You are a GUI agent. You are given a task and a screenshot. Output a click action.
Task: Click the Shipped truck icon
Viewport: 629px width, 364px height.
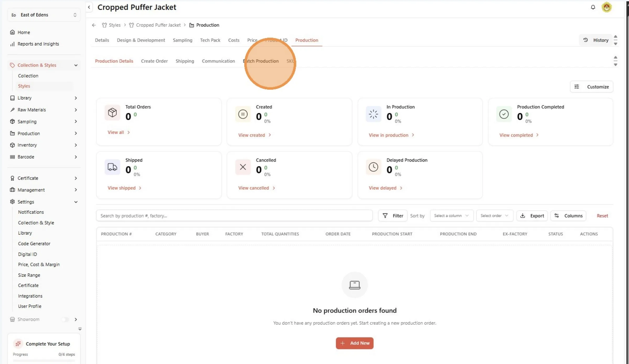click(x=112, y=167)
